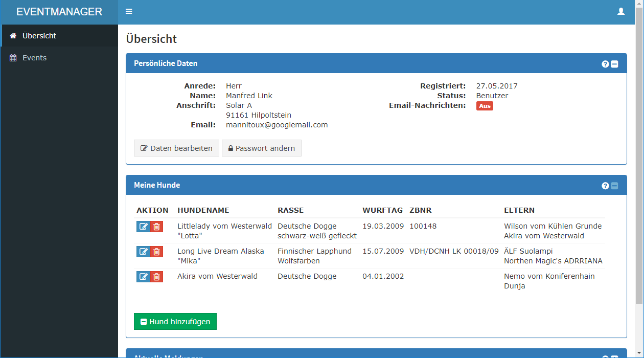Delete the dog Littlelady vom Westerwald
This screenshot has width=644, height=358.
pyautogui.click(x=157, y=227)
